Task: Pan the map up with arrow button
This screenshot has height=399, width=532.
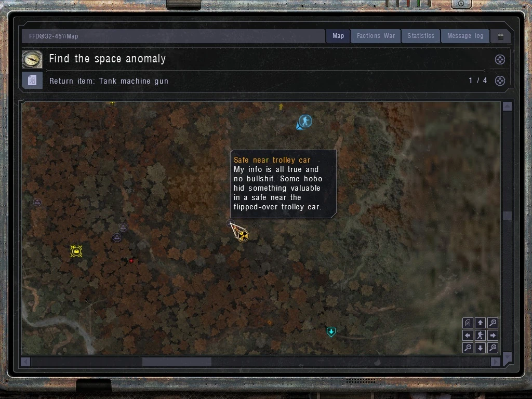Action: point(480,323)
